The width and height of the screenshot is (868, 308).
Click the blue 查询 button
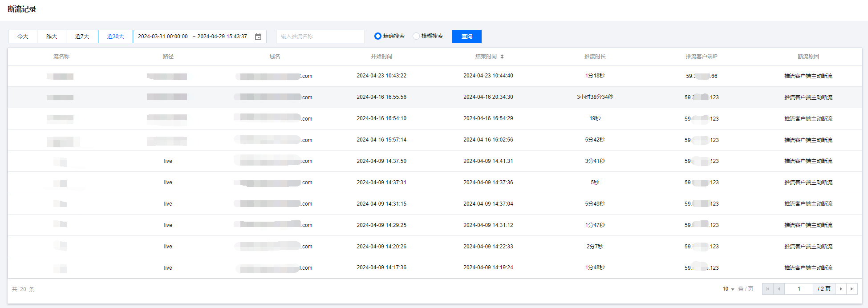click(466, 36)
